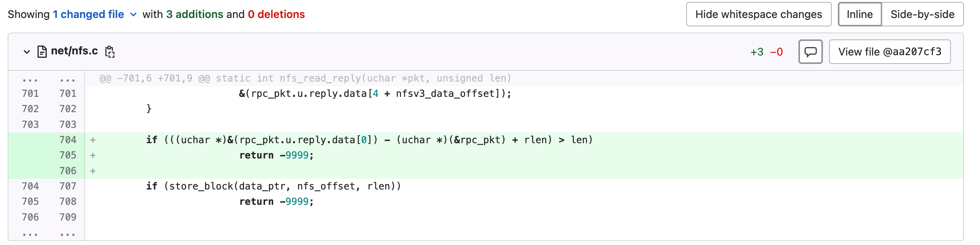Switch to Side-by-side diff view
Viewport: 980px width, 245px height.
point(923,14)
